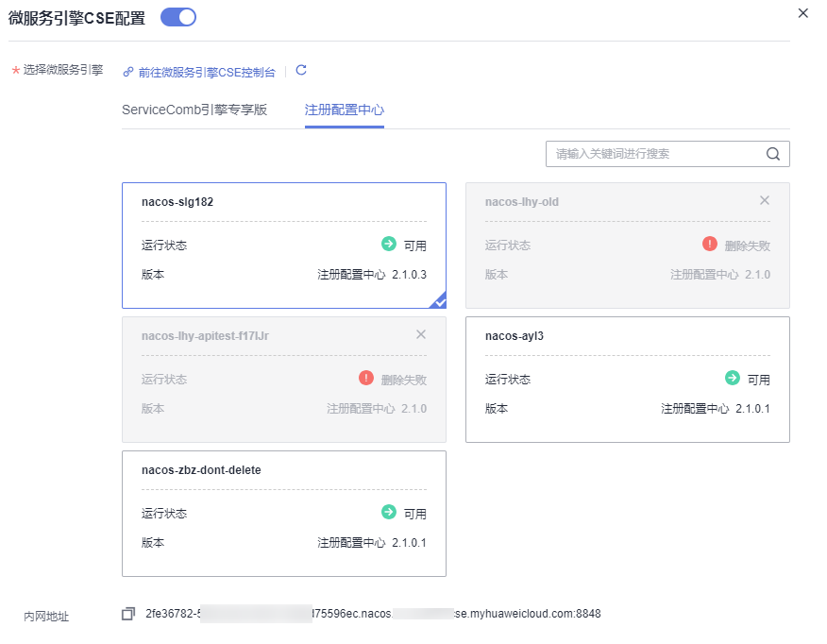The height and width of the screenshot is (644, 827).
Task: Click the link icon before console link
Action: pyautogui.click(x=128, y=72)
